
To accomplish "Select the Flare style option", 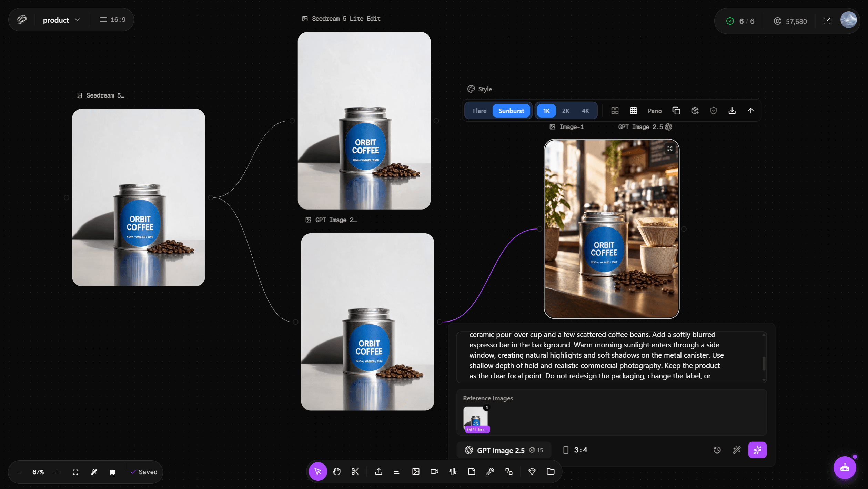I will (x=480, y=111).
